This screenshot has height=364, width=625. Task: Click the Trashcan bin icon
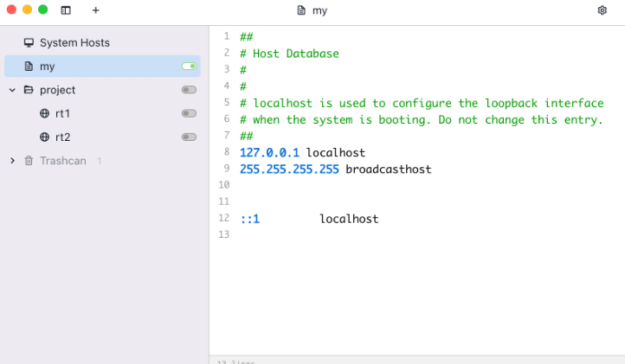pyautogui.click(x=29, y=161)
